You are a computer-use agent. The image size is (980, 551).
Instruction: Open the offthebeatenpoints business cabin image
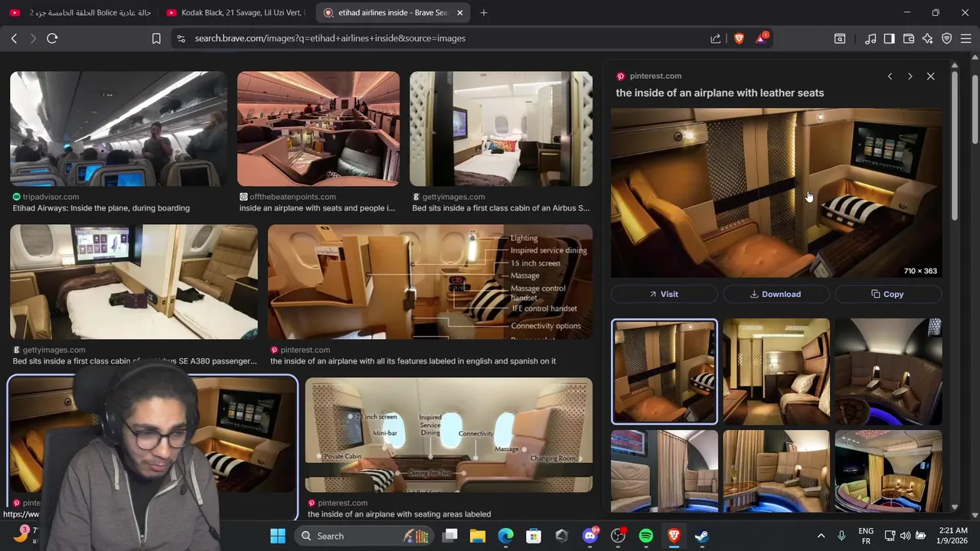318,129
